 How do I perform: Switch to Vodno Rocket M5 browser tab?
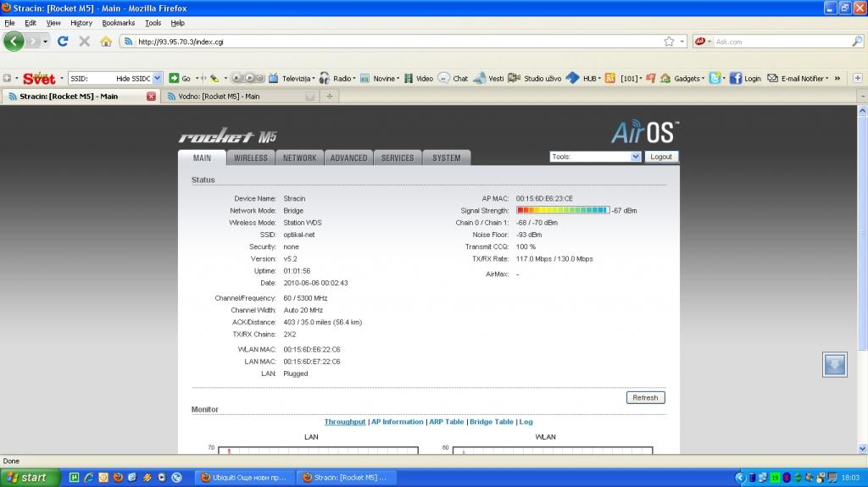click(x=219, y=97)
